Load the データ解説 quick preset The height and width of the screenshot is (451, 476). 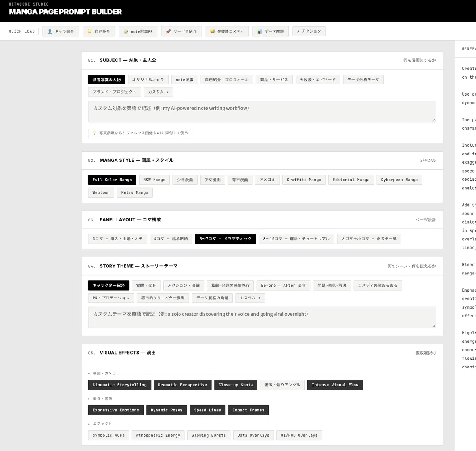(x=271, y=31)
